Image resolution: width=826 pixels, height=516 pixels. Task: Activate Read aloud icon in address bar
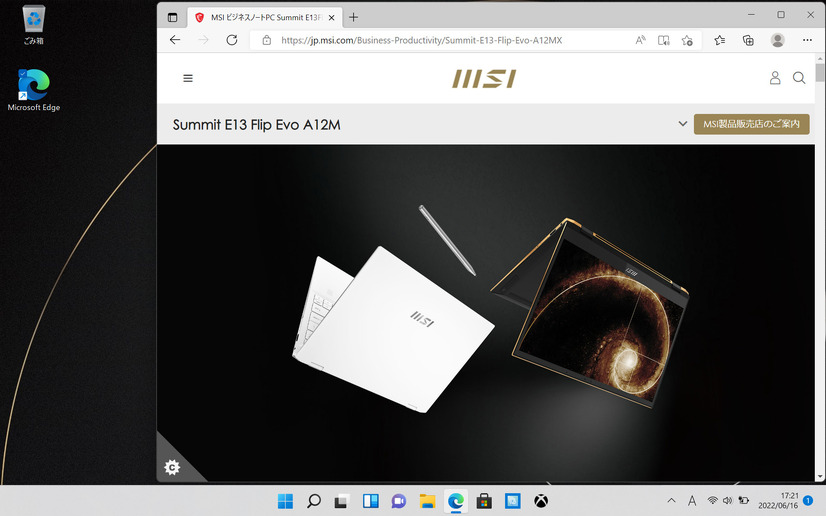point(640,40)
